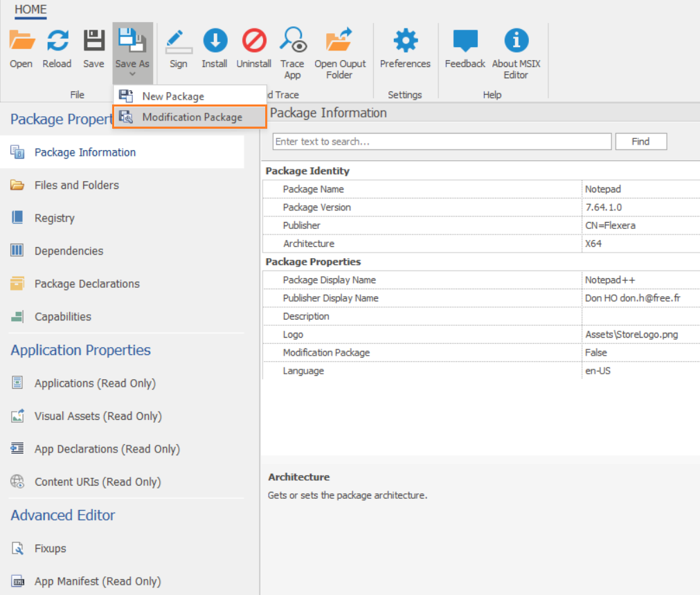This screenshot has width=700, height=595.
Task: Click the empty Description value cell
Action: [x=641, y=316]
